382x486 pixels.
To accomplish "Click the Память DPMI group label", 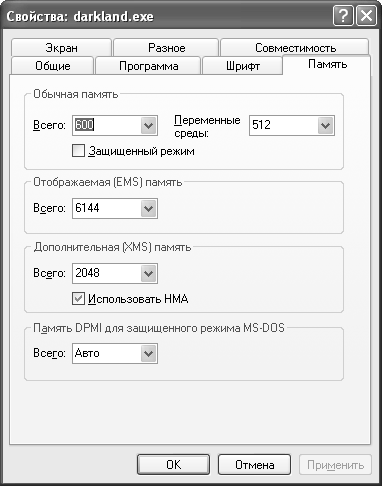I will click(x=159, y=328).
